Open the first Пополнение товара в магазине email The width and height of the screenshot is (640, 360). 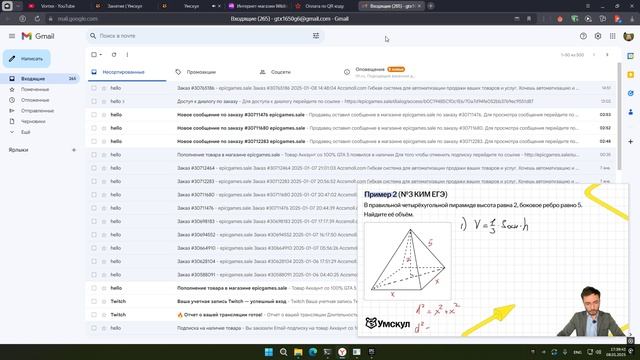point(351,155)
